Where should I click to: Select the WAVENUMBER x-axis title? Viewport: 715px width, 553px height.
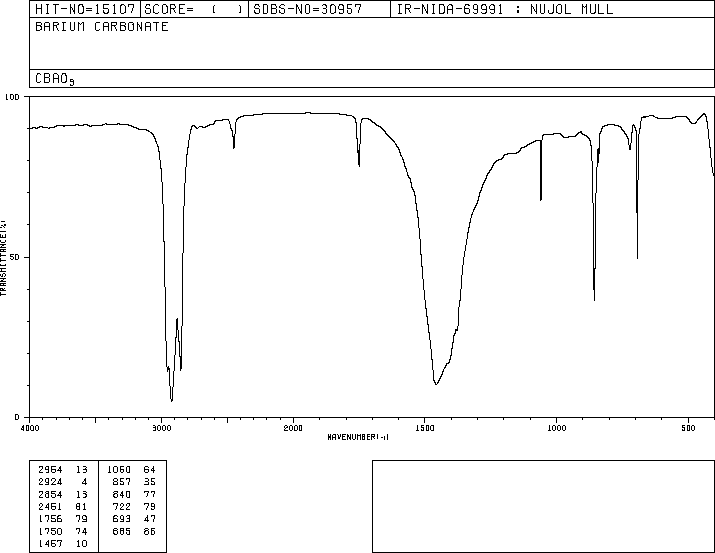(358, 437)
